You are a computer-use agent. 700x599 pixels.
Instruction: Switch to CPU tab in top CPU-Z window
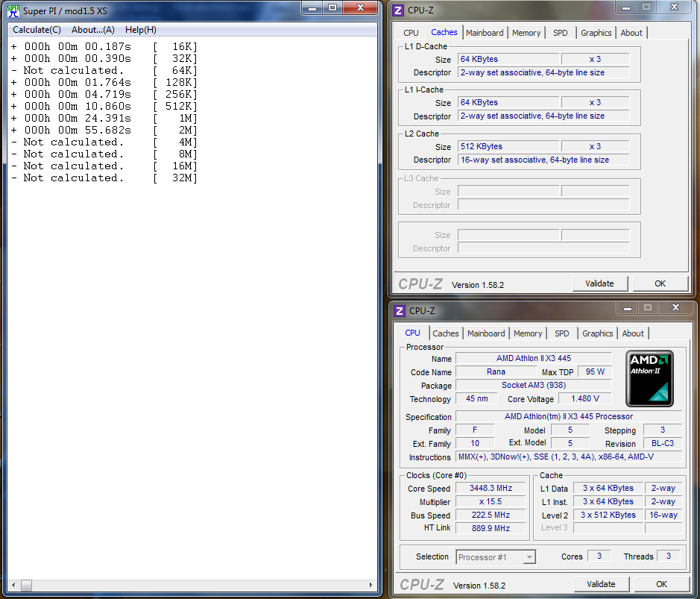point(411,33)
